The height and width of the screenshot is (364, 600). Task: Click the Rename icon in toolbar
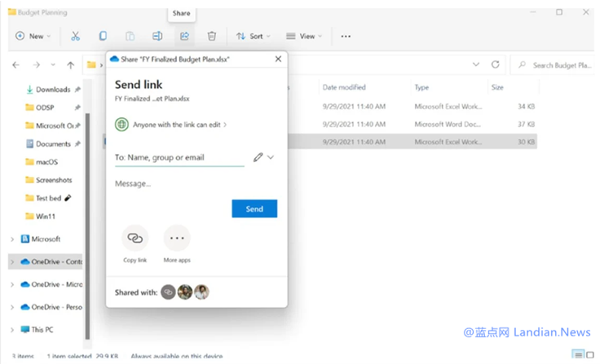[157, 36]
